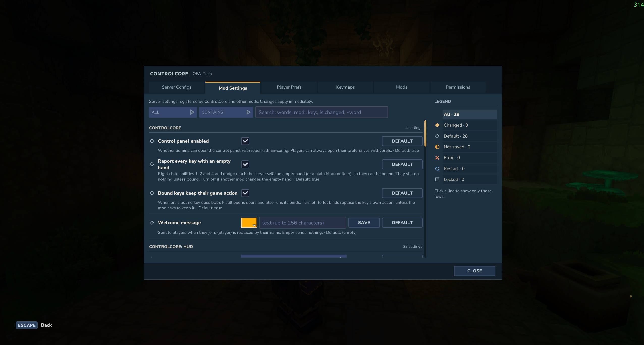
Task: Open the Mods tab
Action: click(x=402, y=87)
